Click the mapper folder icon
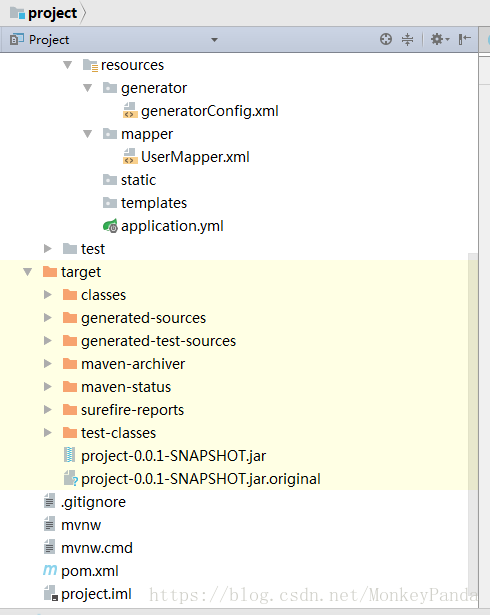The height and width of the screenshot is (615, 490). coord(110,134)
